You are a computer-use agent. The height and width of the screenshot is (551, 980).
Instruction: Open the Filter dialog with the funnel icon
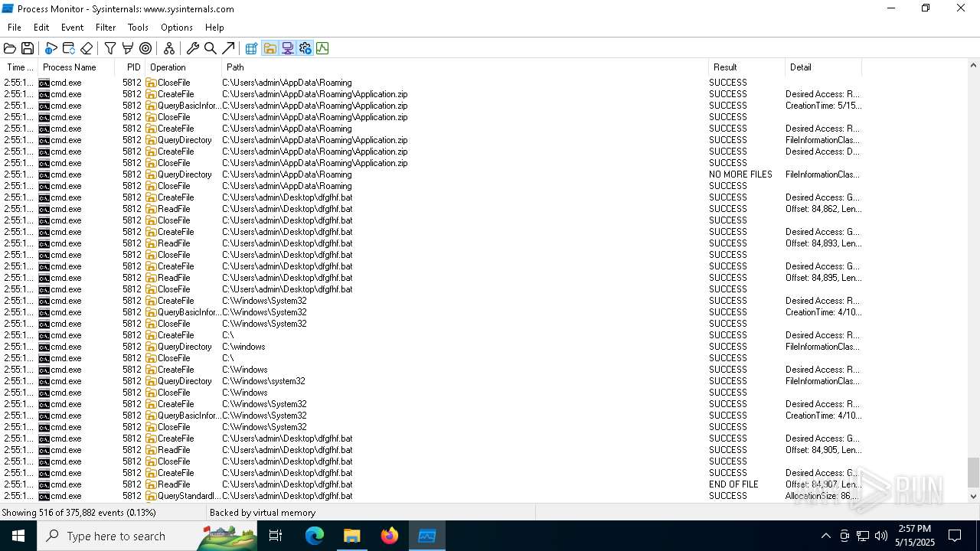[x=110, y=48]
